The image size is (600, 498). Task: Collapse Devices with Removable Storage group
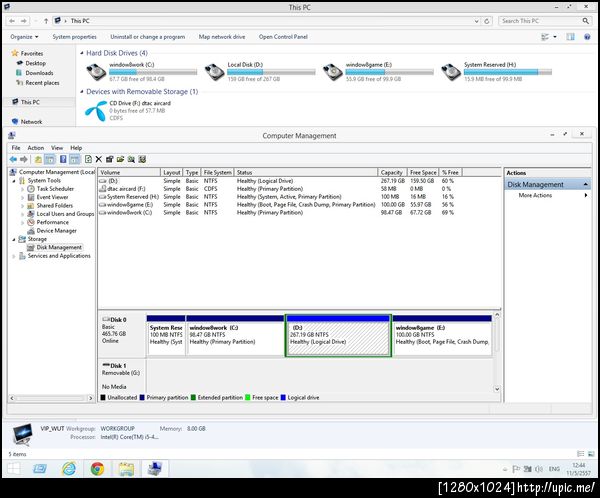click(82, 91)
